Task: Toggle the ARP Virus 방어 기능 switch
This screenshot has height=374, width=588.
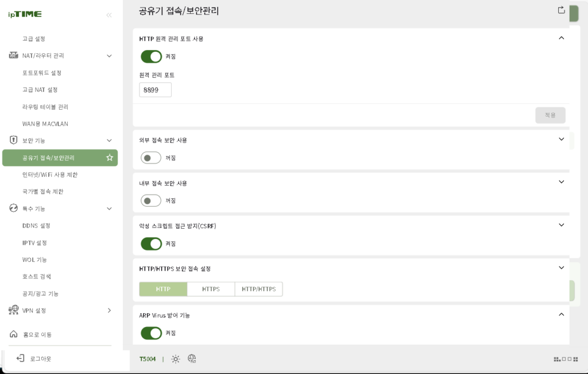Action: [151, 333]
